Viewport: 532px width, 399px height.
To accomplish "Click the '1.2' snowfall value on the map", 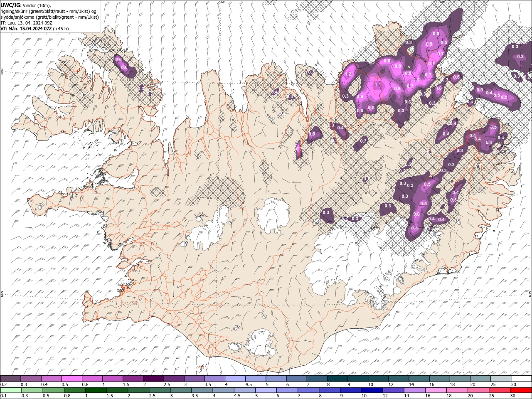I will (348, 74).
